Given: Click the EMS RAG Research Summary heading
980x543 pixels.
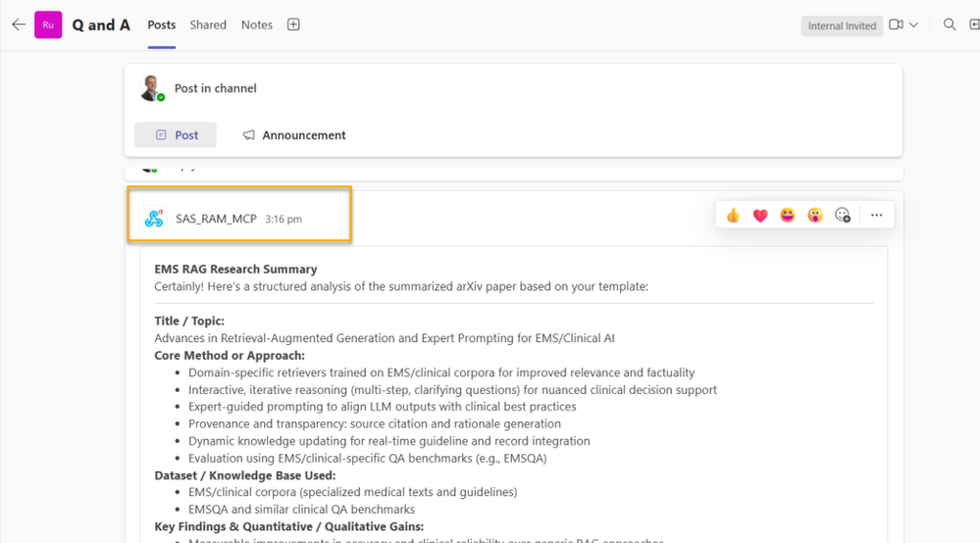Looking at the screenshot, I should [235, 269].
